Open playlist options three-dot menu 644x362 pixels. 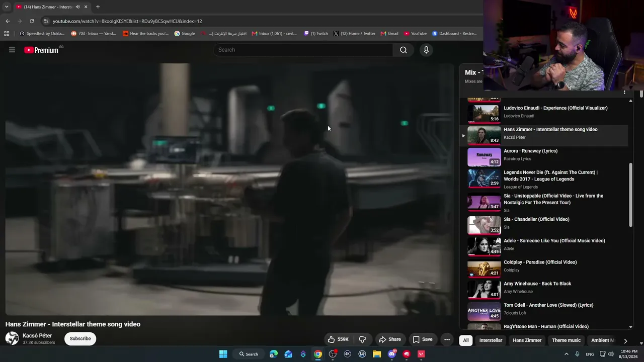[x=624, y=93]
